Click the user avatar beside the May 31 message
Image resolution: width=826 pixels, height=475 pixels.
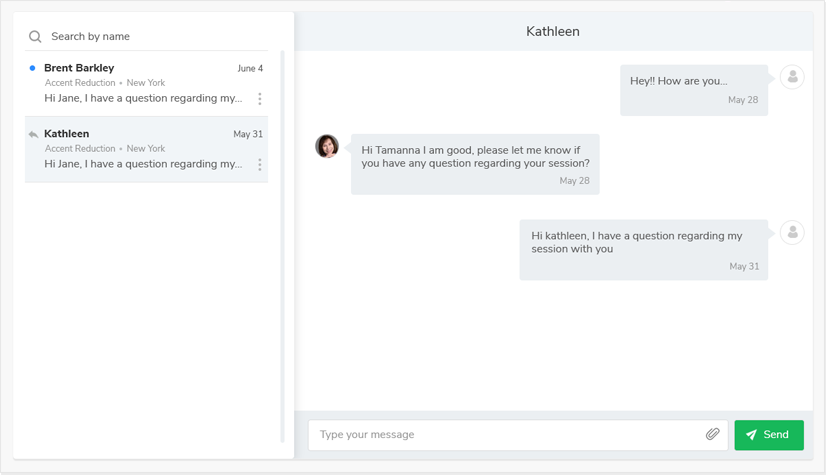(x=792, y=232)
